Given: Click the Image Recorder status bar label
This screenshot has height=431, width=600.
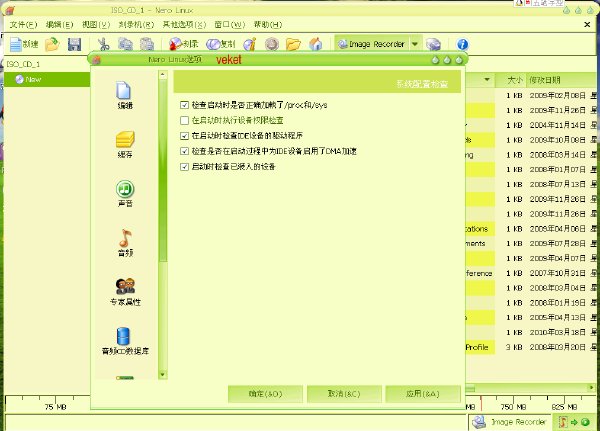Looking at the screenshot, I should tap(518, 422).
